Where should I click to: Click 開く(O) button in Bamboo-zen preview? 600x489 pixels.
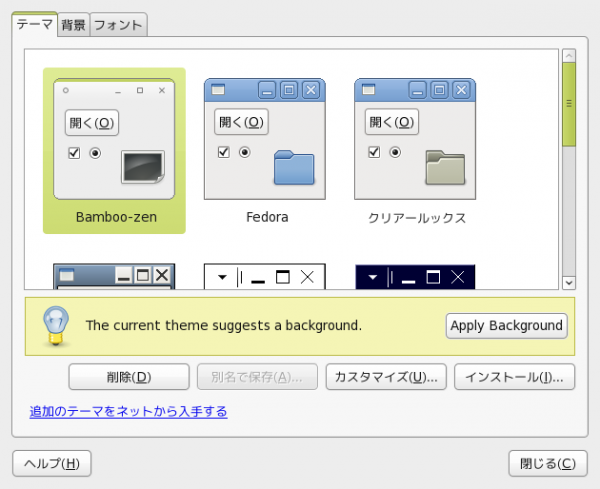[x=92, y=123]
